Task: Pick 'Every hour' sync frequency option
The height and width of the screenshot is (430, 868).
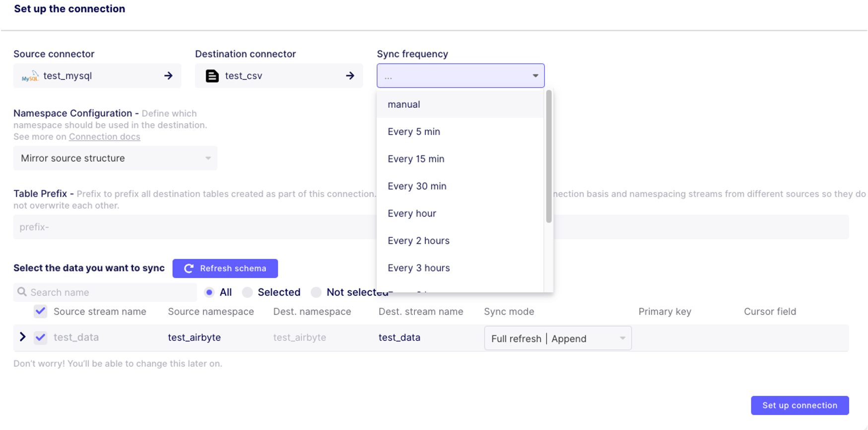Action: (412, 214)
